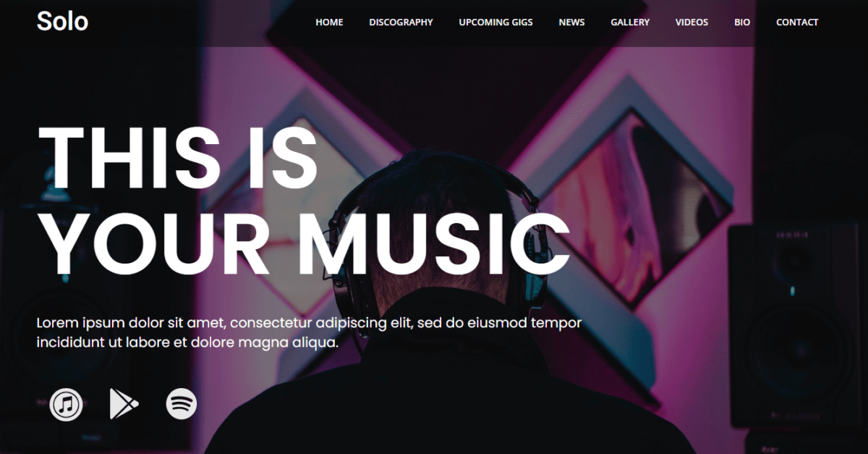Click the CONTACT navigation link
Image resolution: width=868 pixels, height=454 pixels.
[797, 22]
